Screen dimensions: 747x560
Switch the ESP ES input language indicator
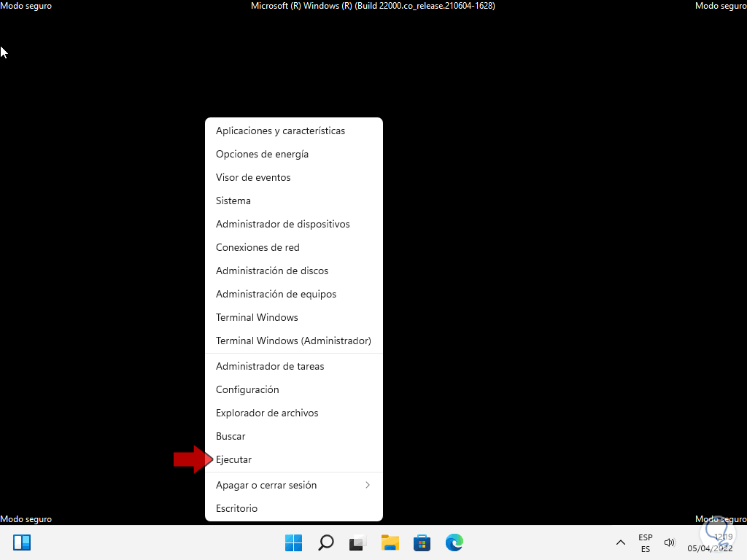click(646, 542)
